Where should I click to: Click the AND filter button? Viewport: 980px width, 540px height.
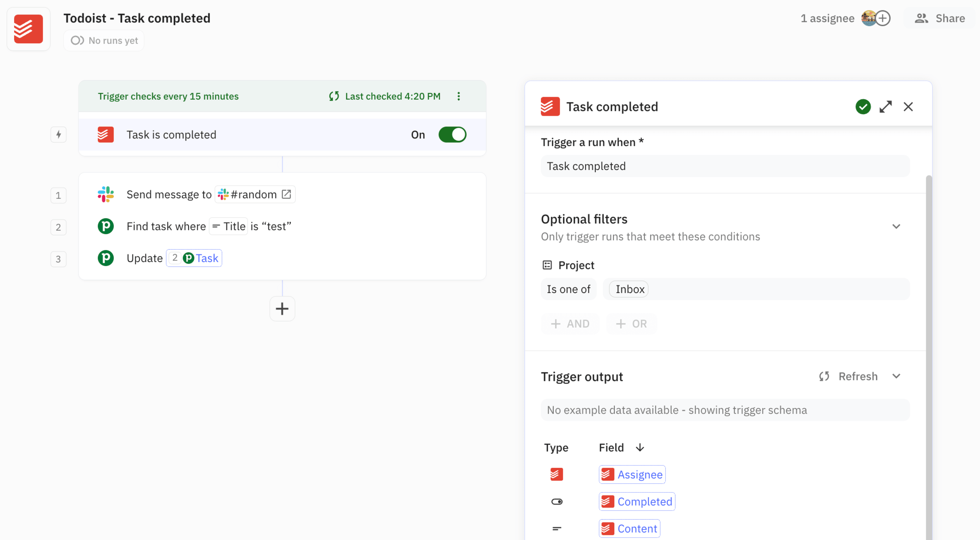pyautogui.click(x=570, y=324)
